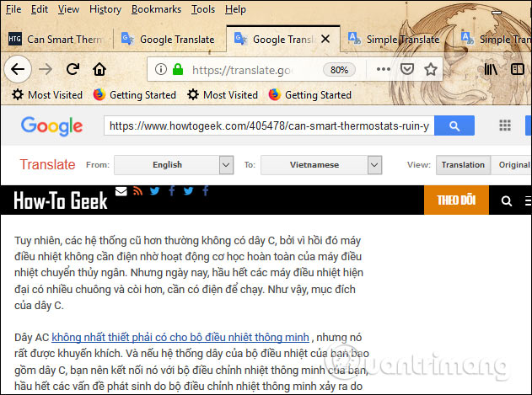532x395 pixels.
Task: Show the sidebars icon
Action: [x=518, y=69]
